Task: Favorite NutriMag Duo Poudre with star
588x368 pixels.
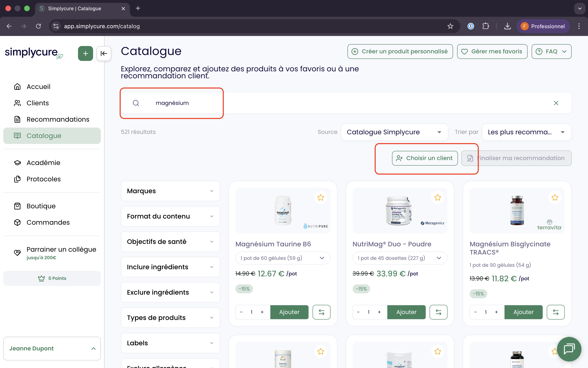Action: coord(438,197)
